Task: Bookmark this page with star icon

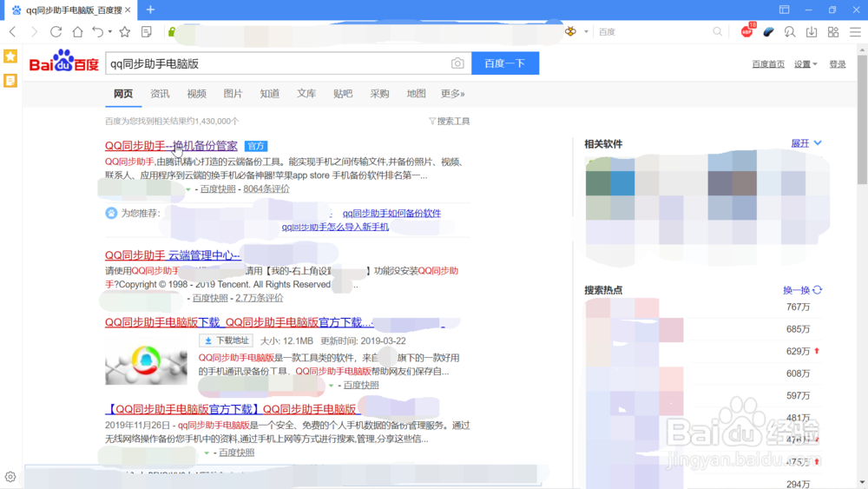Action: pos(124,31)
